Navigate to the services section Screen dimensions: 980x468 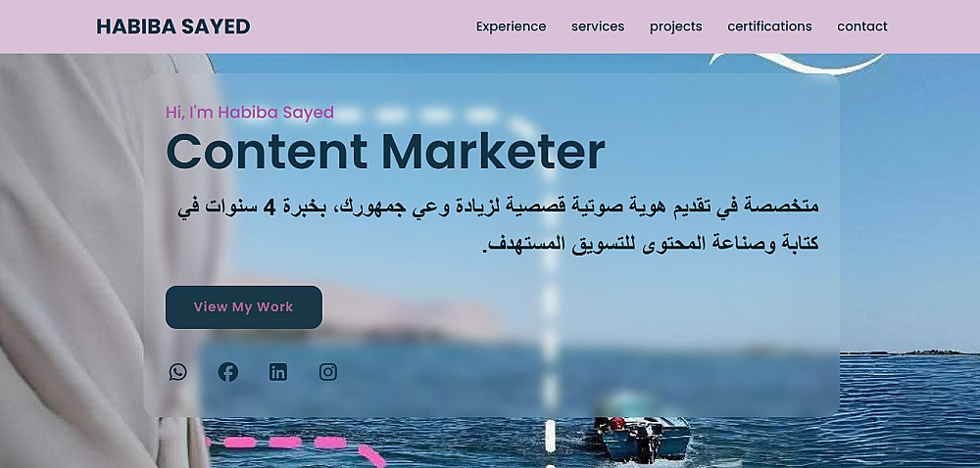(x=598, y=26)
